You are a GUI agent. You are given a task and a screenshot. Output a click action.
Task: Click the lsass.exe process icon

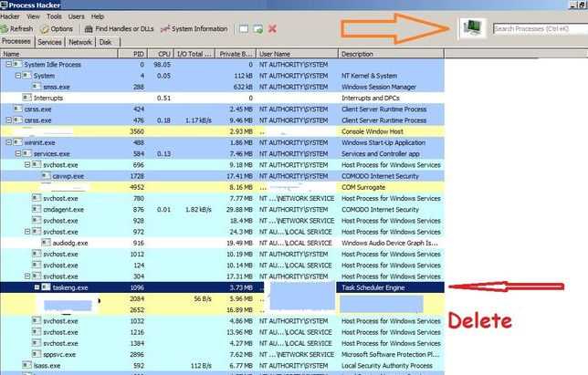26,365
